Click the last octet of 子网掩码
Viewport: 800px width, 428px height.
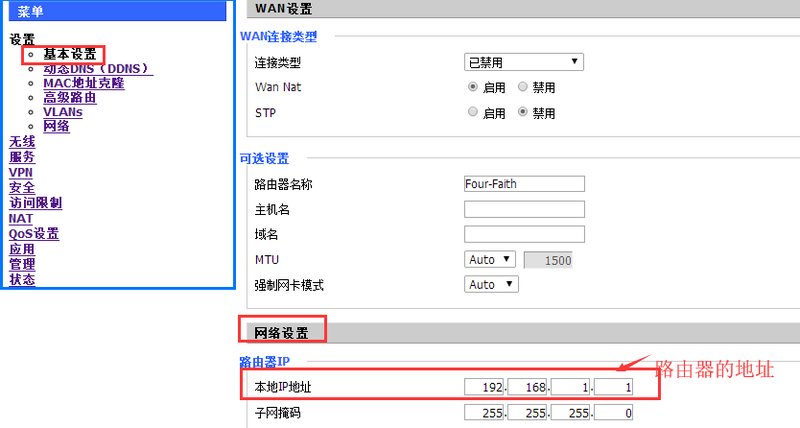pos(612,412)
